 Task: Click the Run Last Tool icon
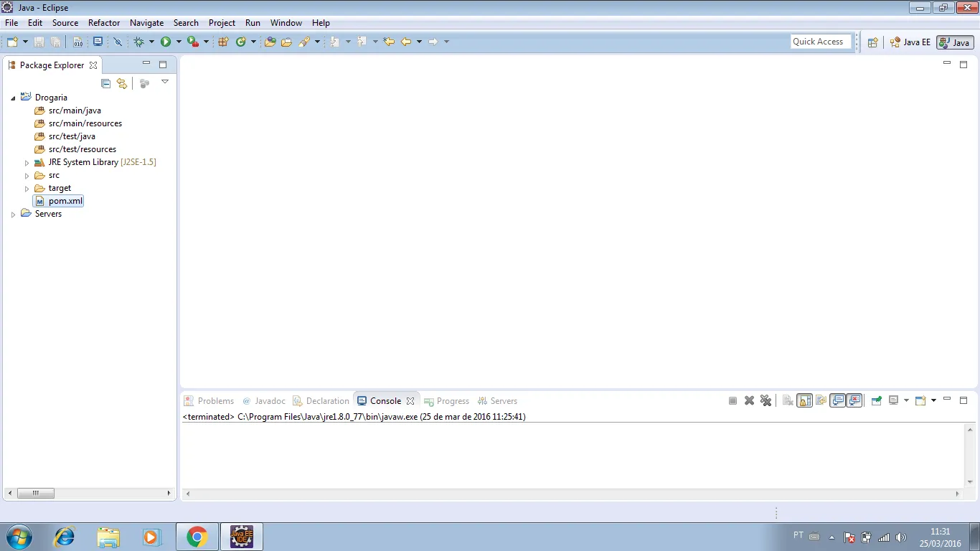193,42
